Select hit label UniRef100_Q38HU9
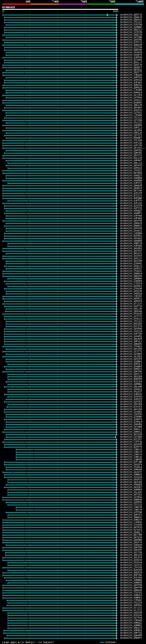 click(x=131, y=281)
